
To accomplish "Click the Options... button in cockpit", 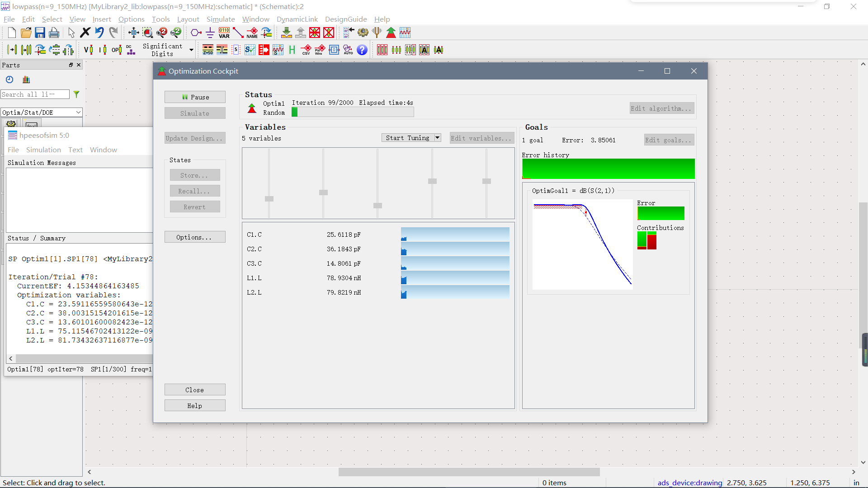I will (195, 237).
